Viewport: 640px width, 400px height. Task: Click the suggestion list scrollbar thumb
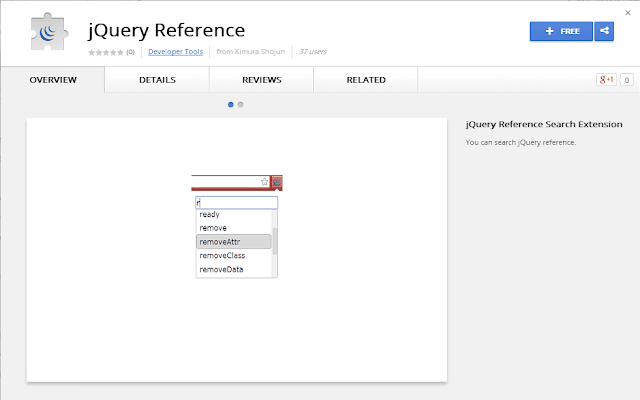[275, 241]
